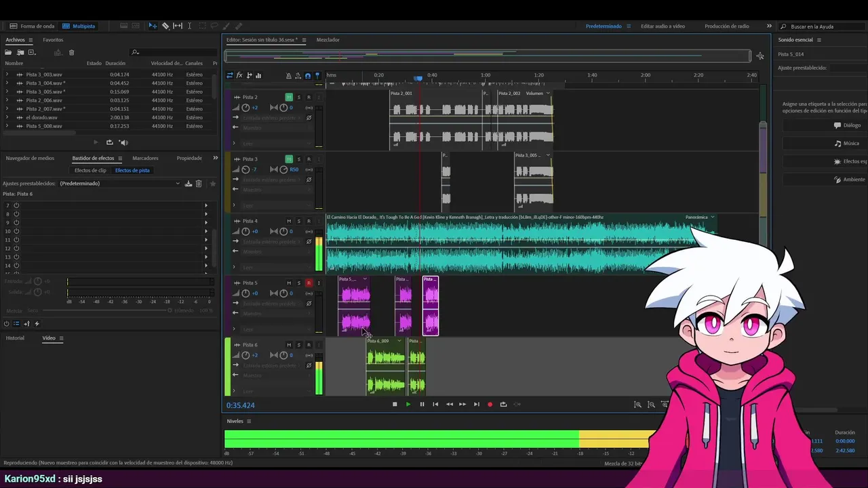This screenshot has height=488, width=868.
Task: Toggle Solo on Pista 2
Action: tap(298, 97)
